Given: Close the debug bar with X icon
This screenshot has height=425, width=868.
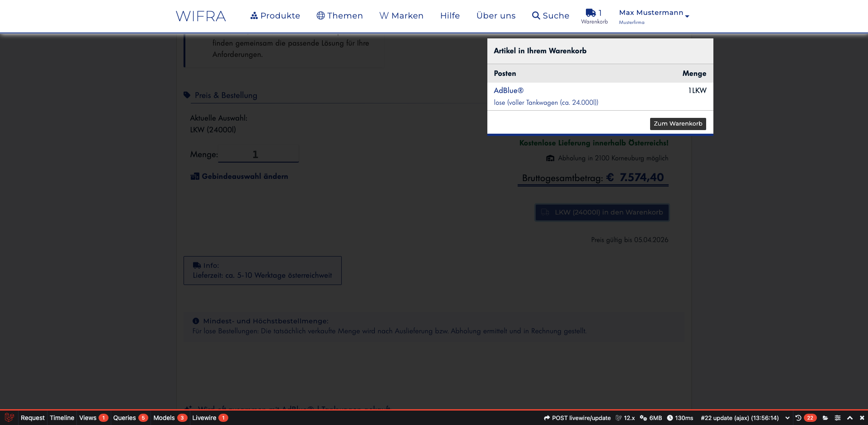Looking at the screenshot, I should click(x=862, y=418).
